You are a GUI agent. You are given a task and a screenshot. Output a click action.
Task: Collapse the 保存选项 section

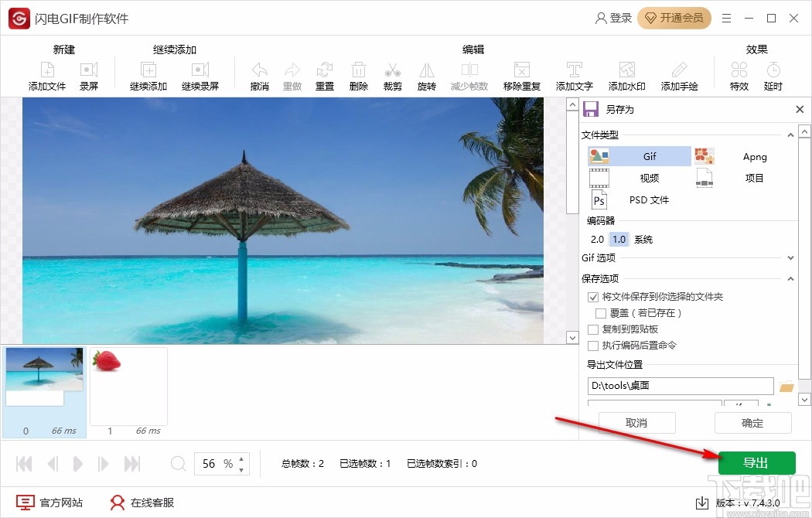(x=790, y=279)
